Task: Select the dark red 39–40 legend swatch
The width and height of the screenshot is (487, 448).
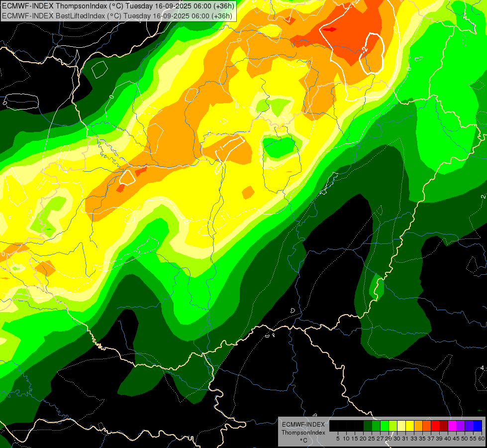Action: tap(444, 426)
